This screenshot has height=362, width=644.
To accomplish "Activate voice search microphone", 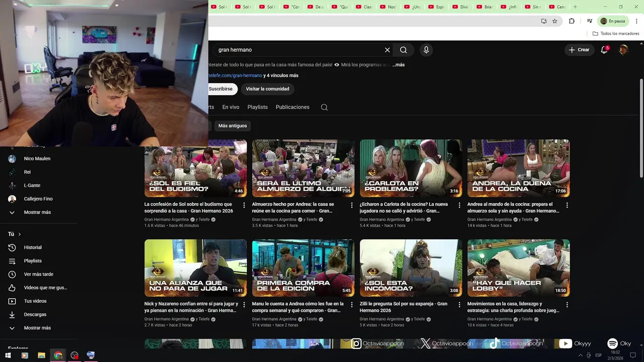I will [x=426, y=50].
